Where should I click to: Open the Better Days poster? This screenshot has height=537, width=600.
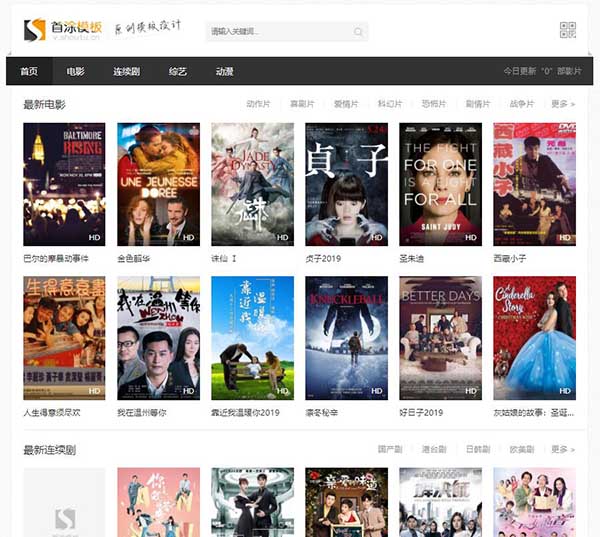click(x=441, y=338)
